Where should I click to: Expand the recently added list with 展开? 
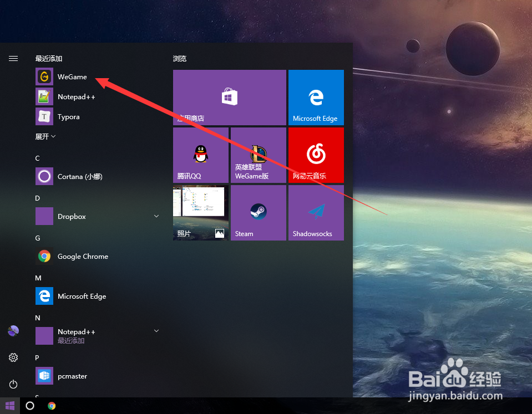pyautogui.click(x=45, y=136)
